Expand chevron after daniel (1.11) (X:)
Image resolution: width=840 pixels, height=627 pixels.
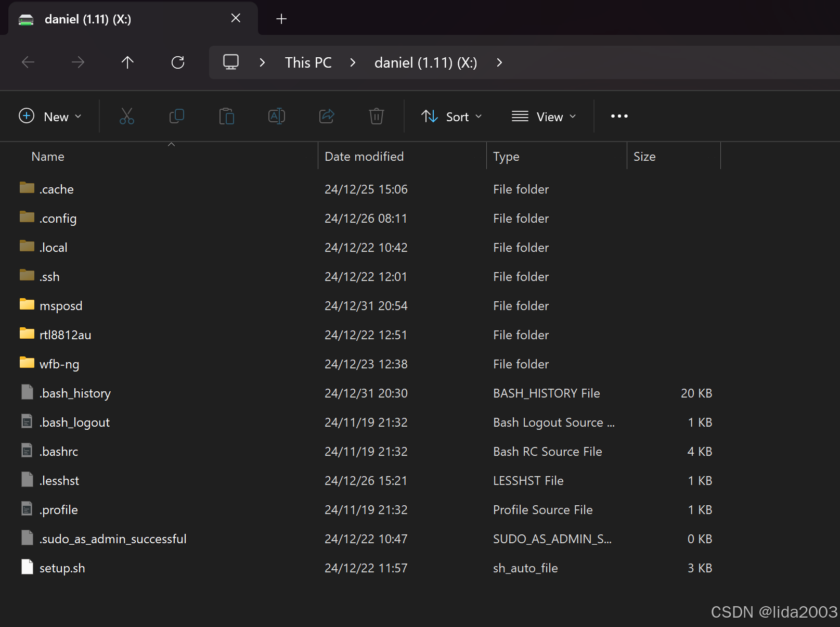499,62
